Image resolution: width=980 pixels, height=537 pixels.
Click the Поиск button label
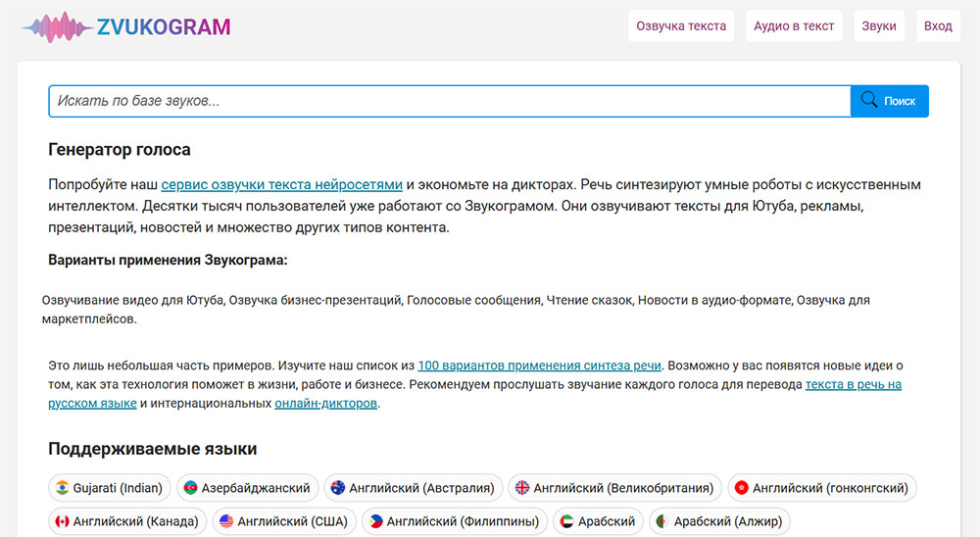(900, 101)
